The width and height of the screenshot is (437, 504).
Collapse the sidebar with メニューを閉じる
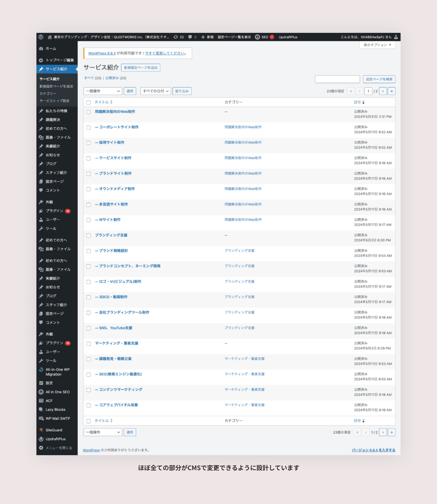pyautogui.click(x=59, y=448)
